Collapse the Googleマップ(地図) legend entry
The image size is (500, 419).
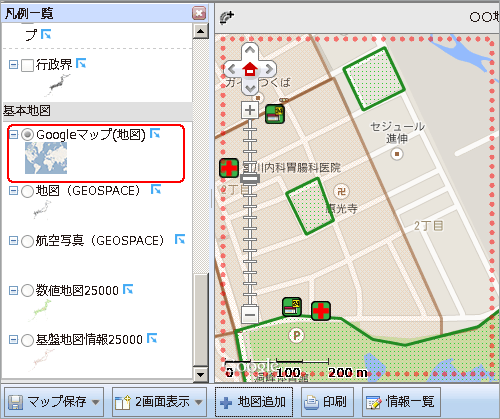(x=13, y=134)
